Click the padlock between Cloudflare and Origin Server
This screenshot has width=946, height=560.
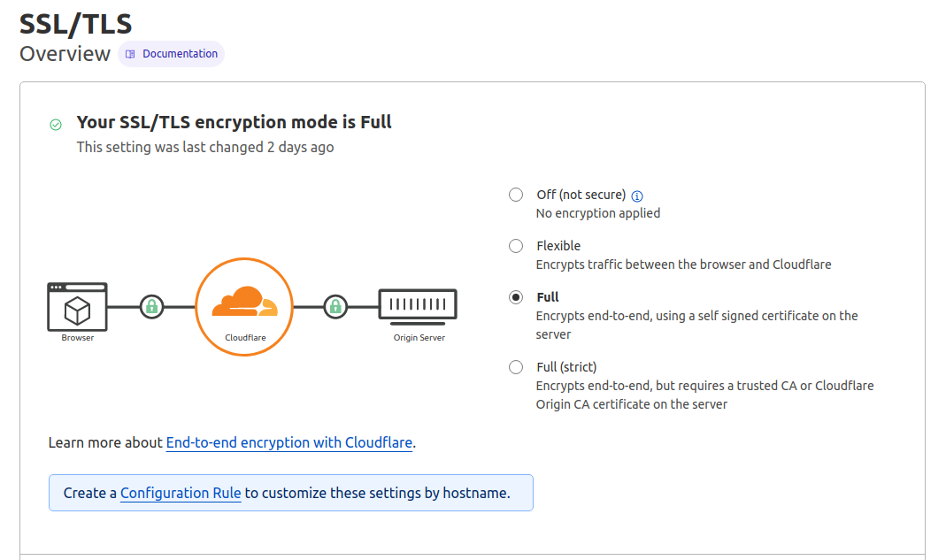click(337, 306)
